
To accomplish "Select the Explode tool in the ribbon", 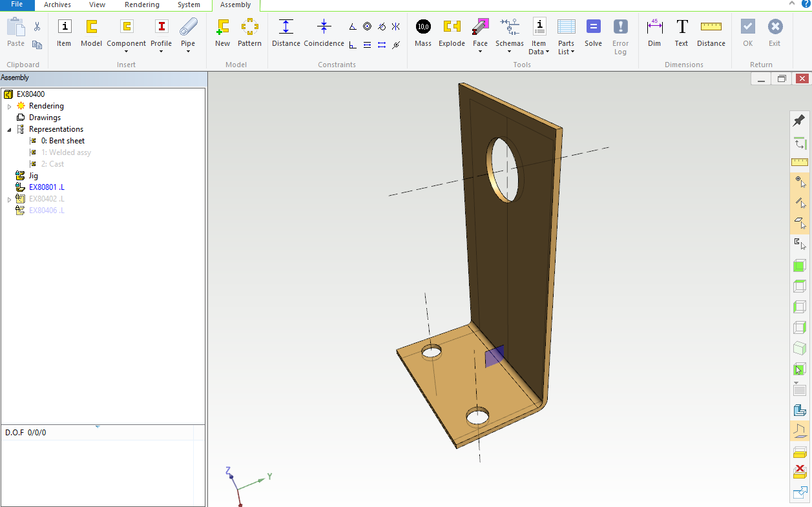I will point(452,32).
